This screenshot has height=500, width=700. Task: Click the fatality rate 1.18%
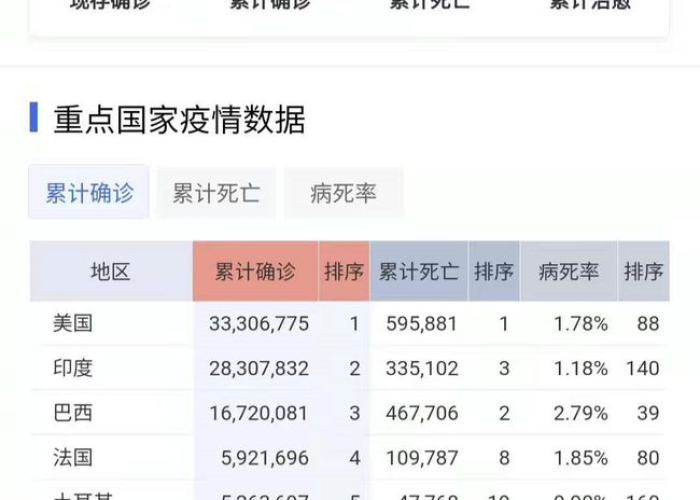[581, 368]
